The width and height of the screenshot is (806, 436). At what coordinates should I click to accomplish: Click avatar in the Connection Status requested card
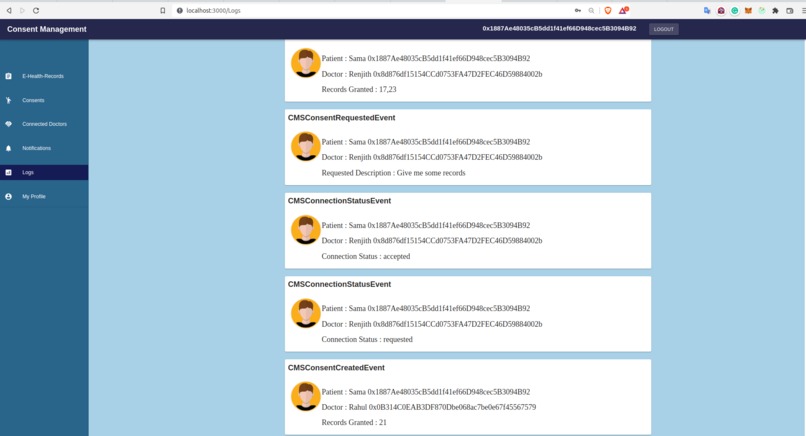click(x=306, y=313)
